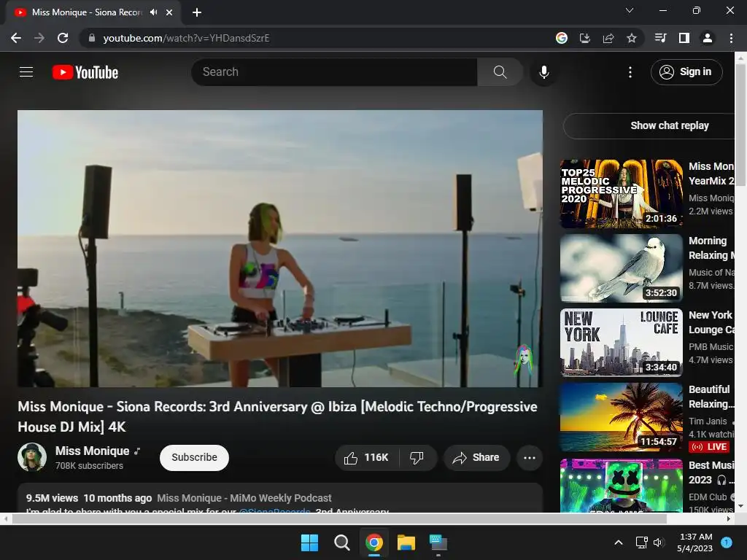
Task: Toggle Chrome side panel
Action: pyautogui.click(x=684, y=38)
